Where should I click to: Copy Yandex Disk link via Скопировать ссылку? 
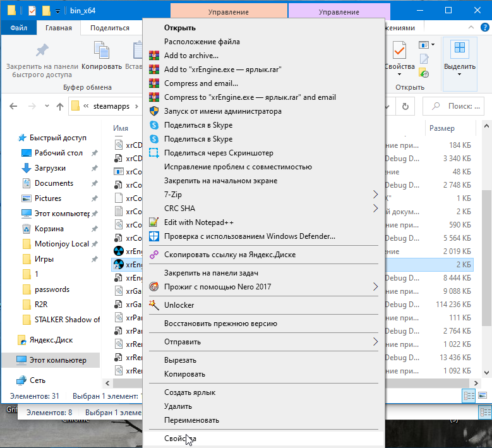230,255
